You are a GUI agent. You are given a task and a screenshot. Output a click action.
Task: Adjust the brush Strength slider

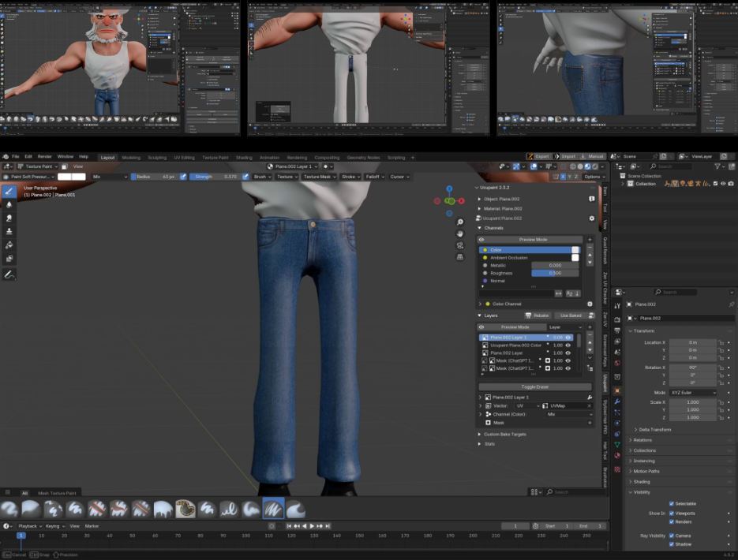tap(214, 177)
